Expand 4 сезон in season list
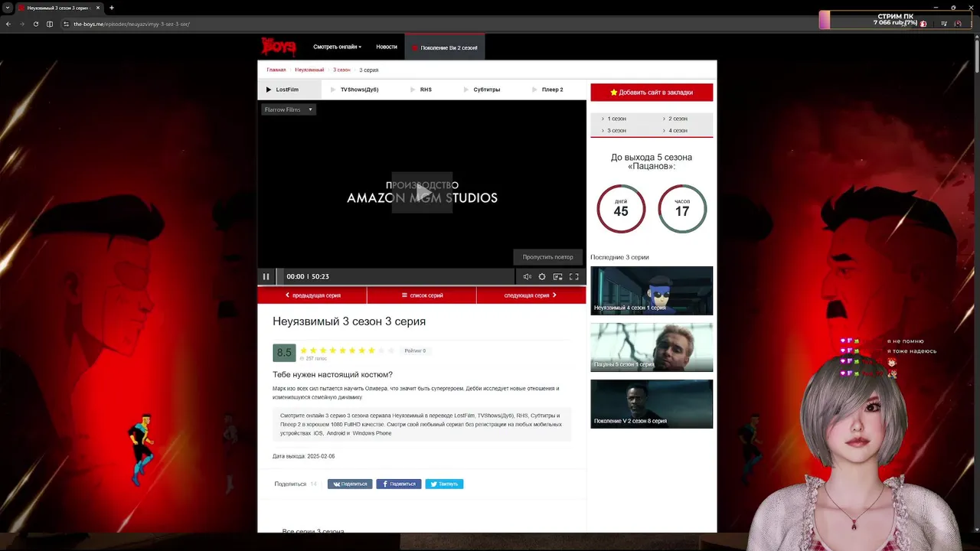This screenshot has width=980, height=551. tap(678, 131)
